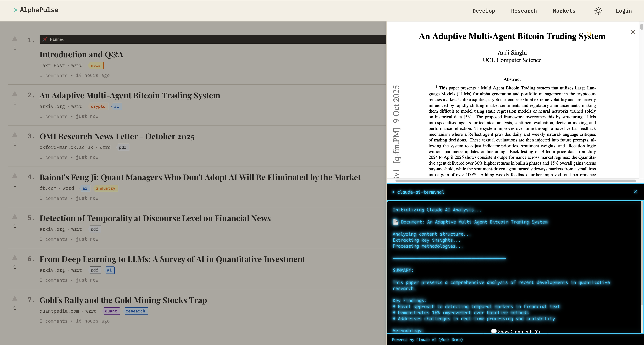Click the sparkle AI icon above the paper title
This screenshot has height=345, width=644.
coord(589,33)
